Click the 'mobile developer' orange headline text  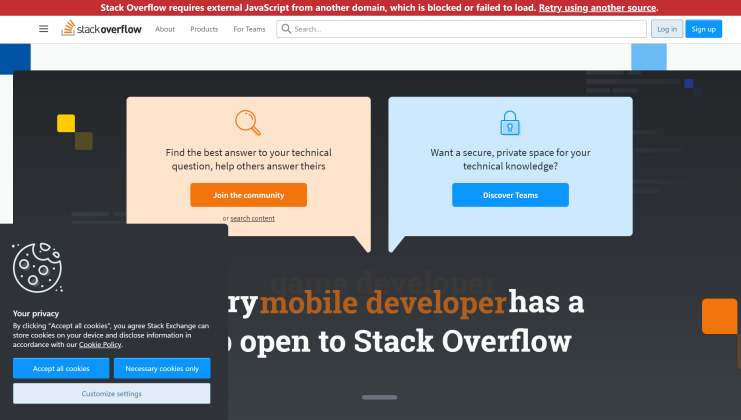pos(383,303)
